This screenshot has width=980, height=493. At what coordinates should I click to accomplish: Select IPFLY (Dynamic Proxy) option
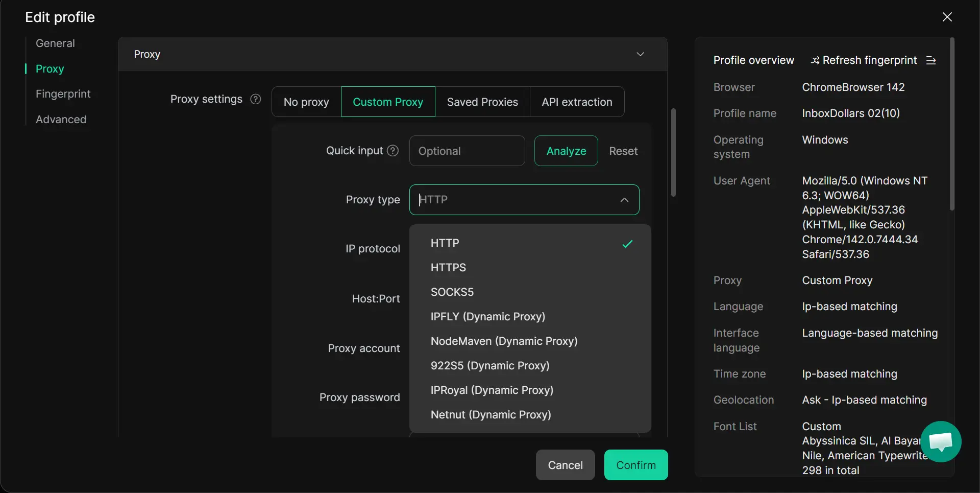tap(487, 317)
